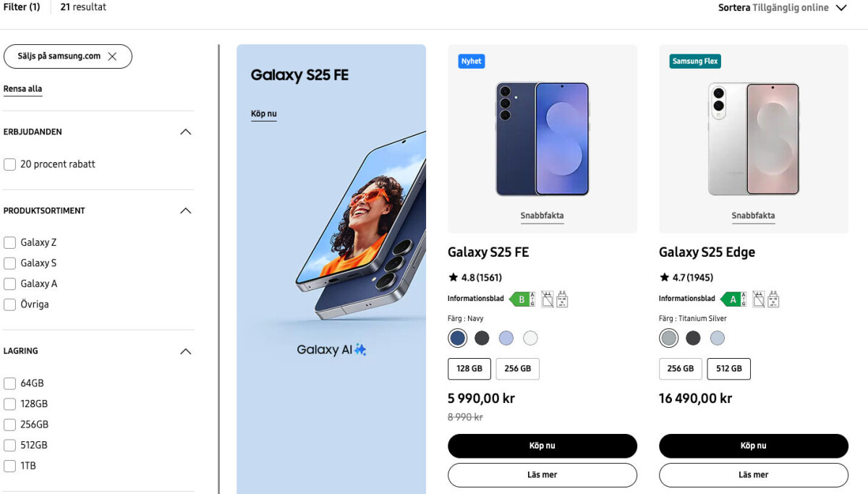
Task: Click 'Köp nu' for Galaxy S25 FE
Action: [x=542, y=446]
